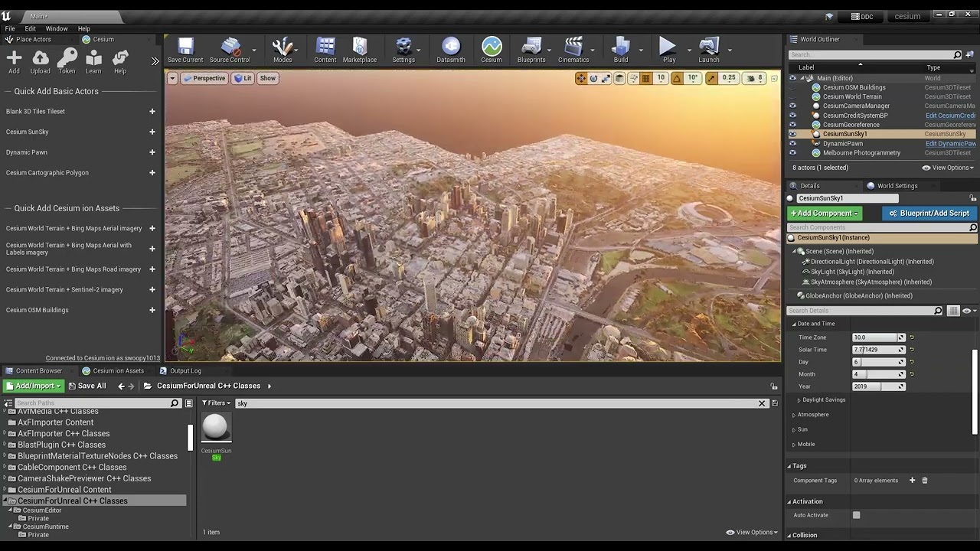Add Blank 3D Tiles Tileset
This screenshot has height=551, width=980.
point(152,112)
